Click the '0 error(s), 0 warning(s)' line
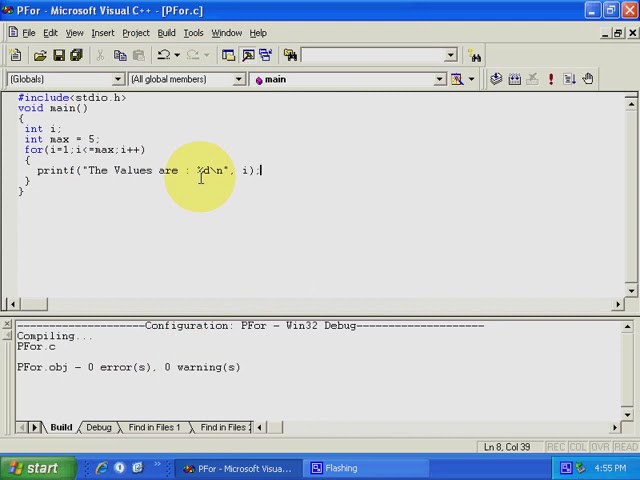The image size is (640, 480). (129, 367)
